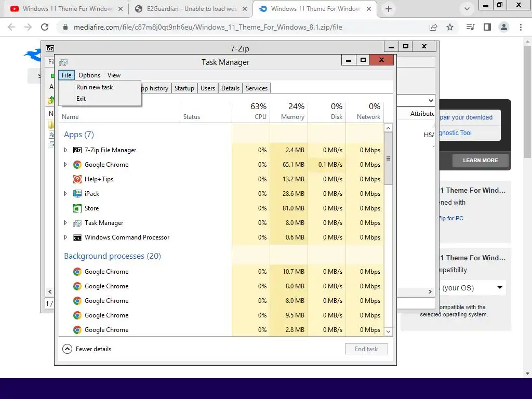Open Chrome three-dot menu
This screenshot has height=399, width=532.
tap(521, 27)
